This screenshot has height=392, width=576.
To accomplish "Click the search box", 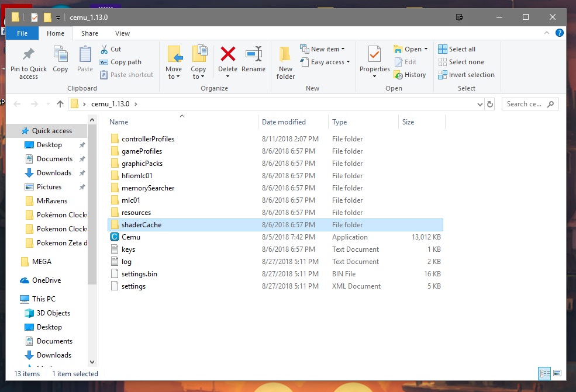I will point(530,104).
